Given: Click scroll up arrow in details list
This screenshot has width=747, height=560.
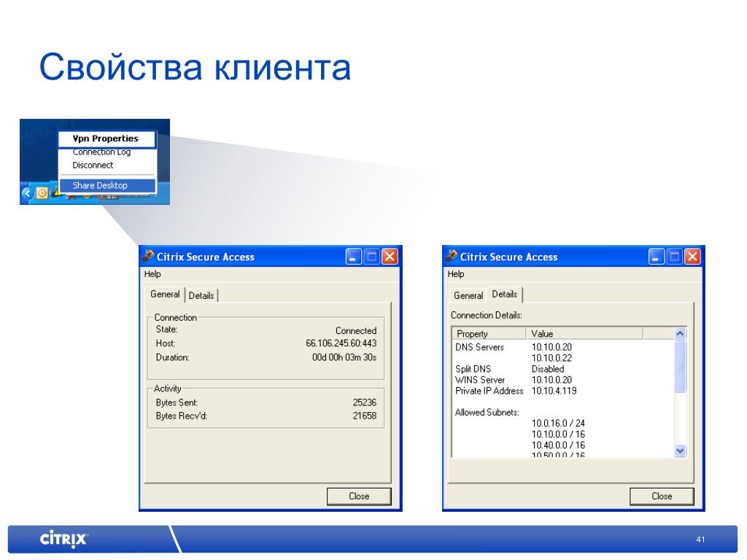Looking at the screenshot, I should pos(681,334).
